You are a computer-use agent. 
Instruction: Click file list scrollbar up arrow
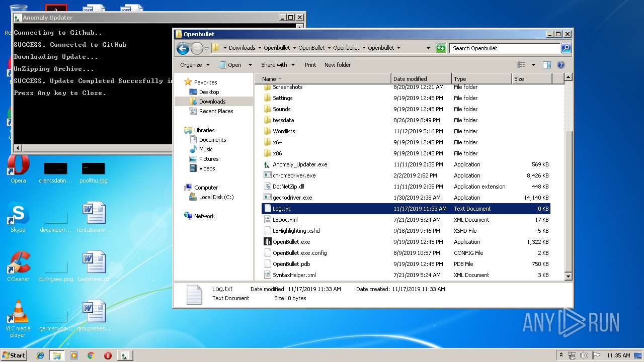coord(568,77)
